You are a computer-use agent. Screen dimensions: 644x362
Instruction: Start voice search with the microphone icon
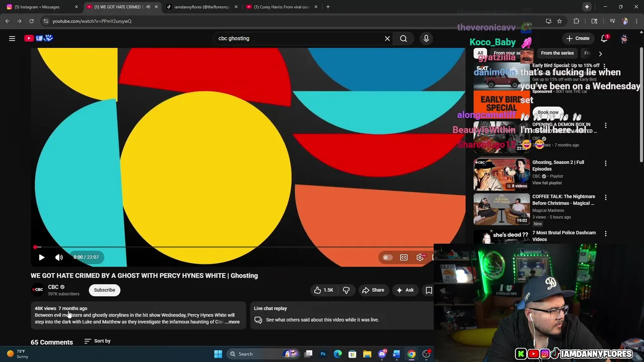tap(426, 38)
